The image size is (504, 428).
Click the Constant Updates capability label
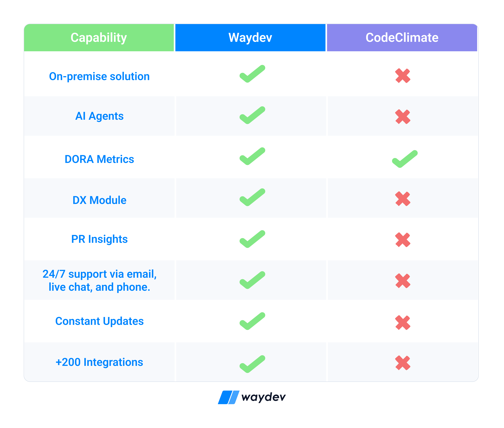pos(99,321)
